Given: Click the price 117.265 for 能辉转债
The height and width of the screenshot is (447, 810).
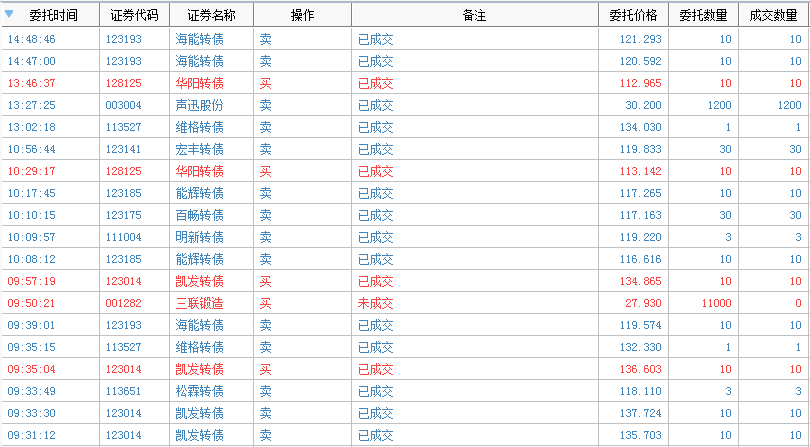Looking at the screenshot, I should pos(641,193).
